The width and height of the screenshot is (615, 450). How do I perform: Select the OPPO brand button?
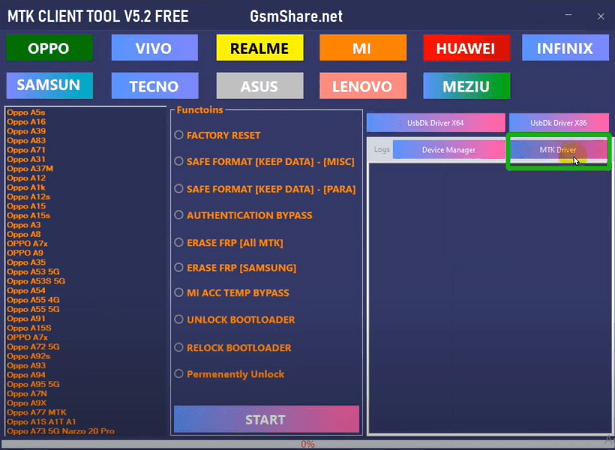pyautogui.click(x=49, y=48)
